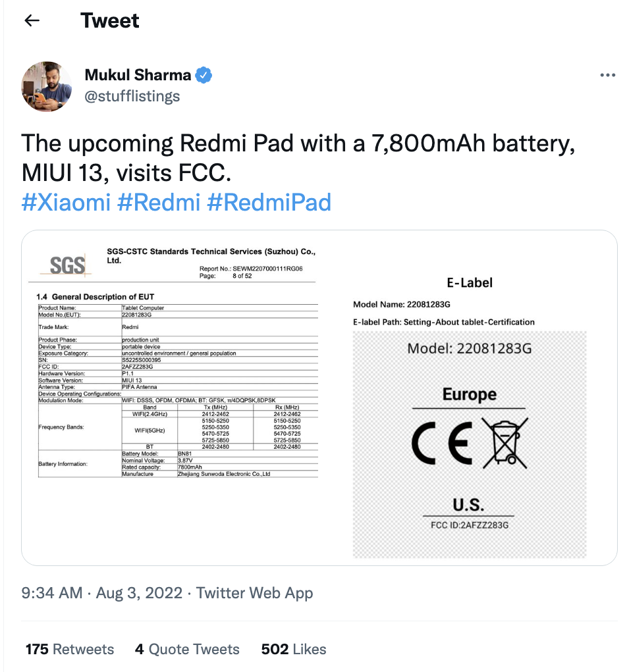Open the #RedmiPad hashtag
627x672 pixels.
click(270, 203)
